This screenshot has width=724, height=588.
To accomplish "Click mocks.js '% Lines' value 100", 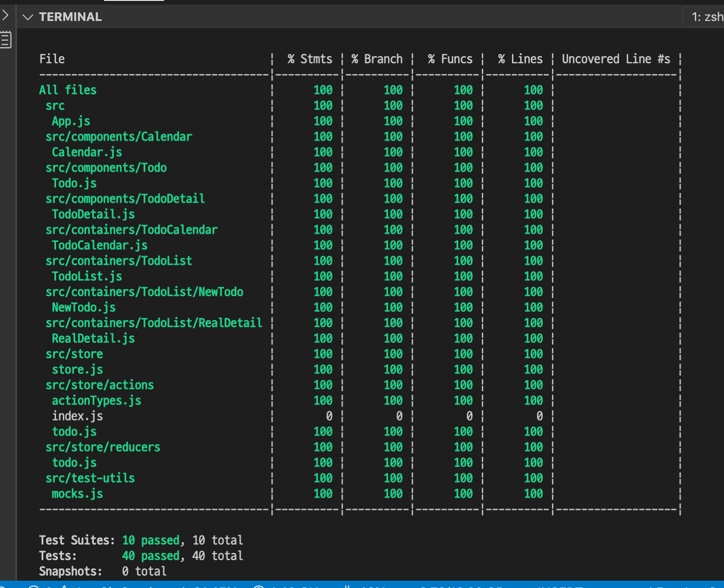I will [x=533, y=493].
